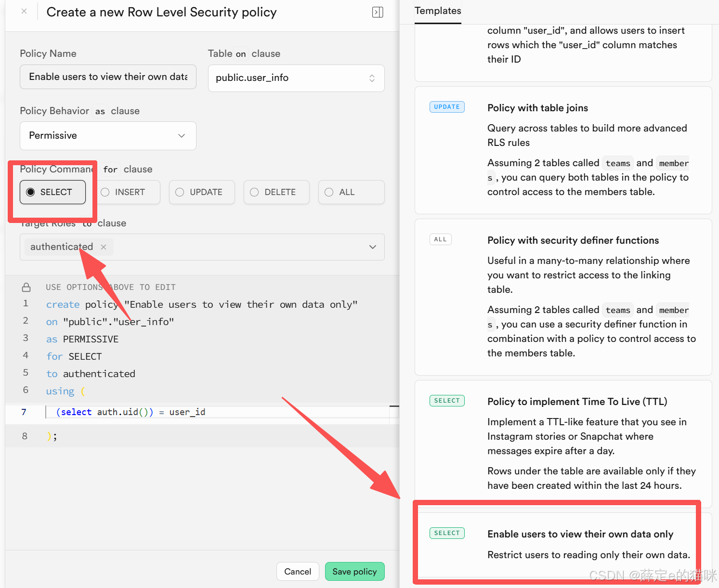Click the UPDATE badge on table joins template
Viewport: 719px width, 588px height.
tap(447, 107)
